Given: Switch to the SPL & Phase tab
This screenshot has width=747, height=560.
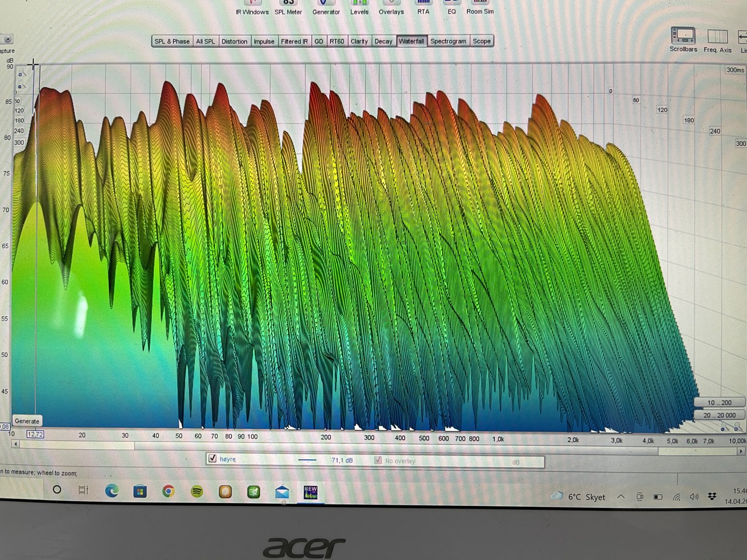Looking at the screenshot, I should [172, 41].
